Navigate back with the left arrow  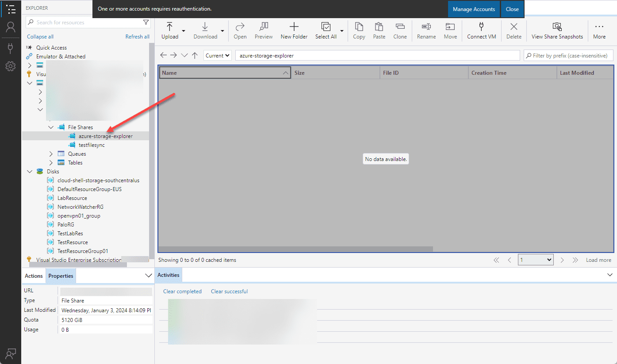point(164,55)
